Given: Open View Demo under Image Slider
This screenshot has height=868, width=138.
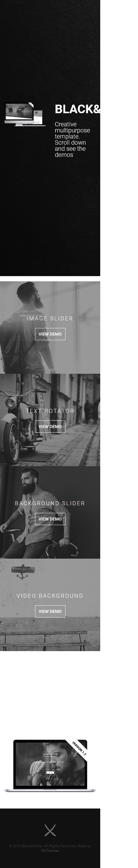Looking at the screenshot, I should (50, 334).
